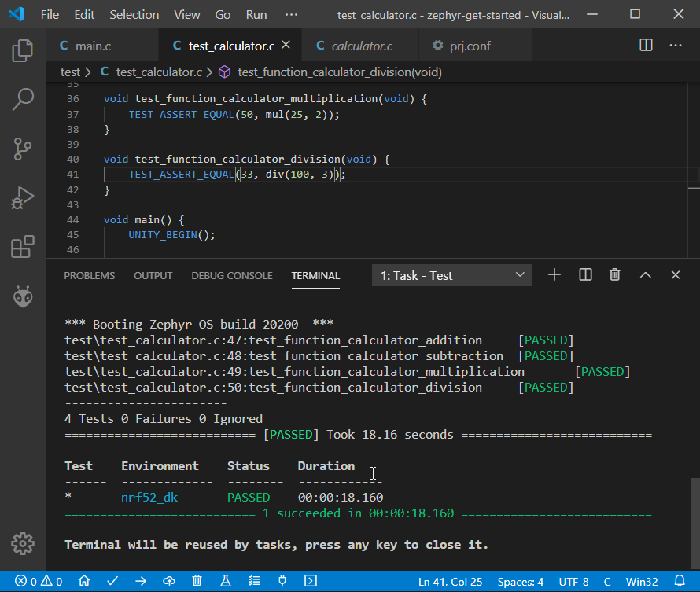The image size is (700, 592).
Task: Switch to the prj.conf tab
Action: (x=474, y=46)
